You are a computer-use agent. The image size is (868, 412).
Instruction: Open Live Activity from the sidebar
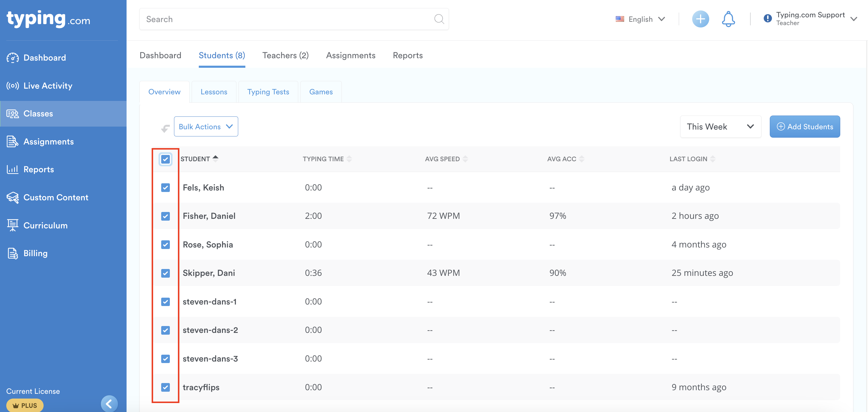click(47, 86)
